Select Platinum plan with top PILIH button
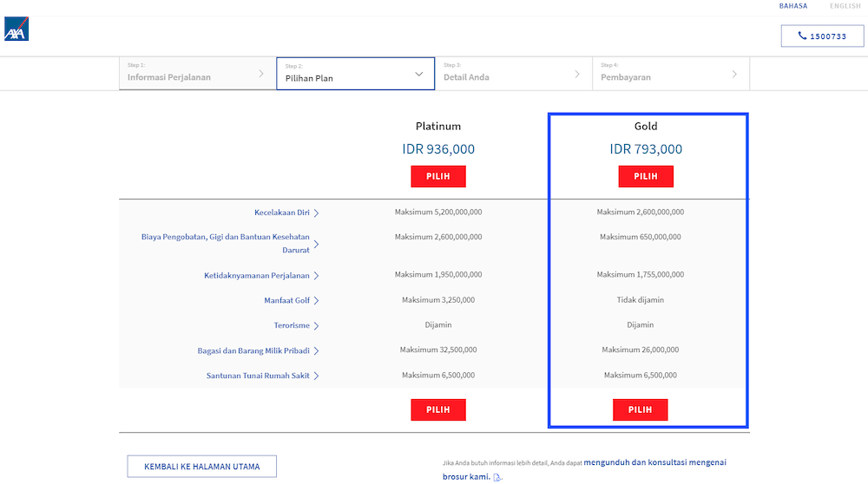Image resolution: width=868 pixels, height=484 pixels. [x=438, y=176]
